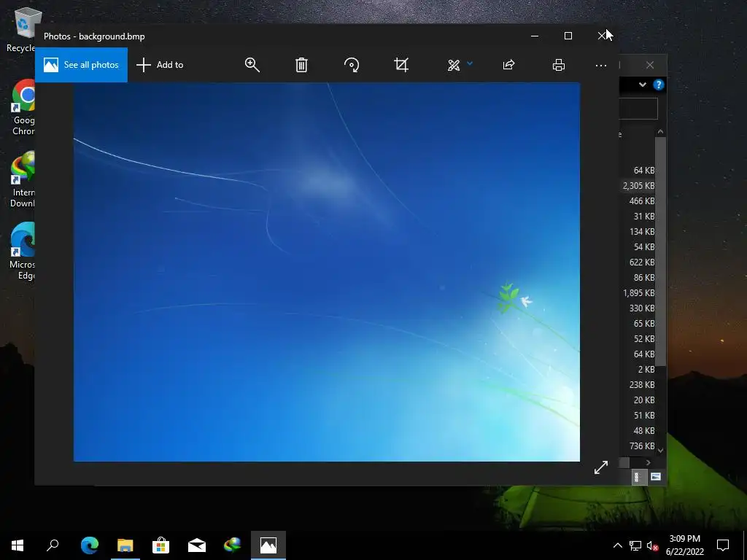Expand the Edit & Create dropdown arrow
Viewport: 747px width, 560px height.
coord(470,63)
